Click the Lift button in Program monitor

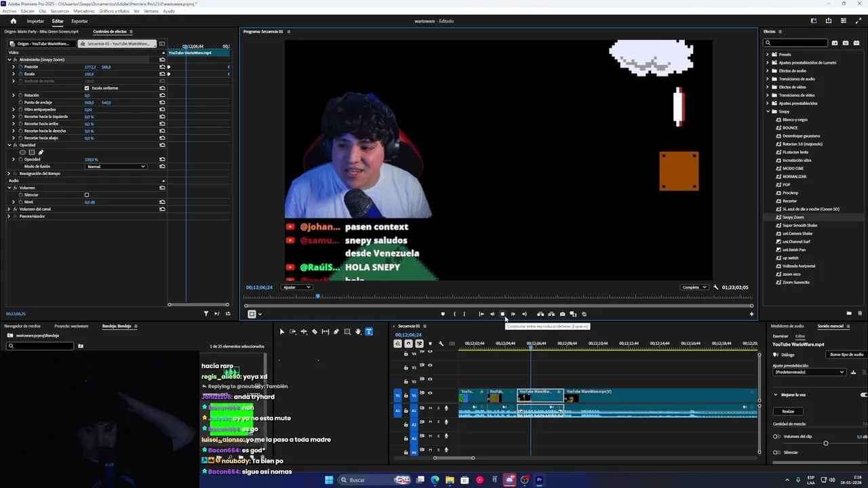(540, 314)
